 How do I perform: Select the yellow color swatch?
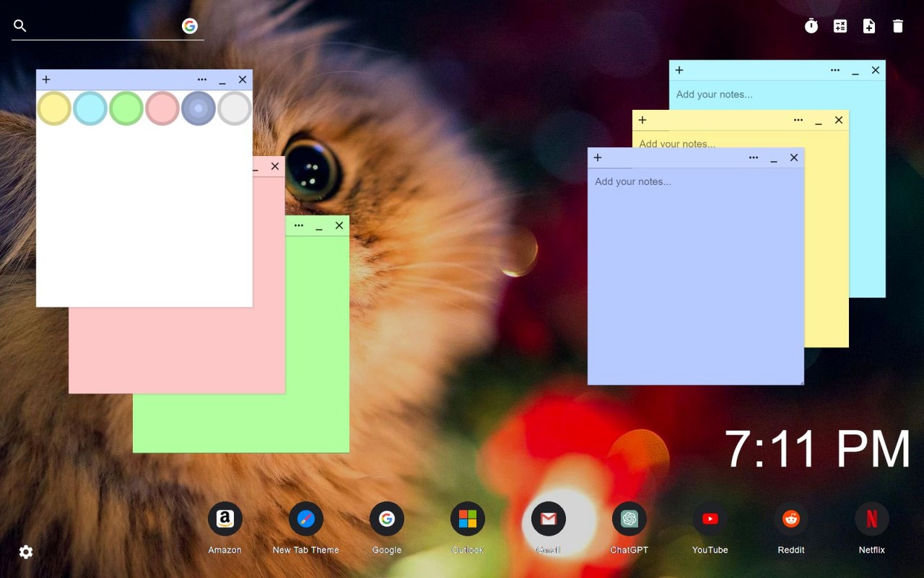coord(54,108)
